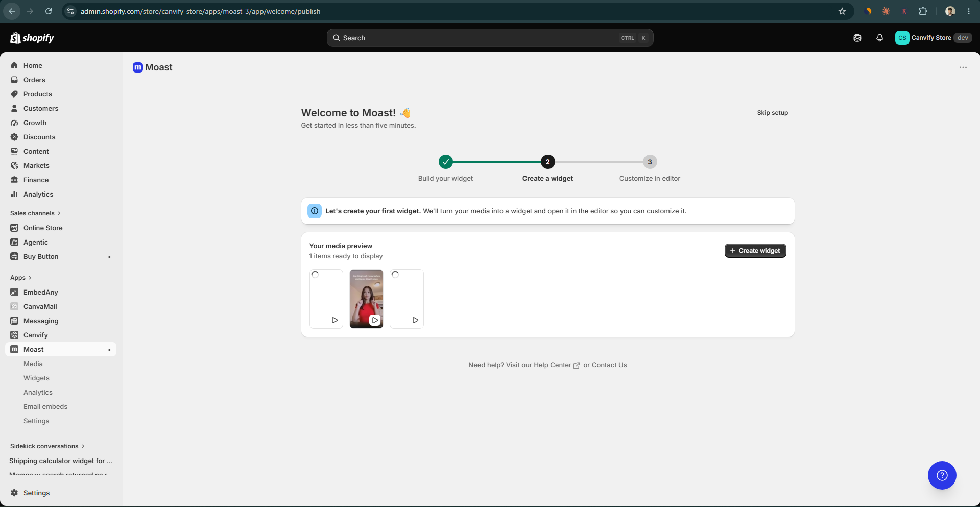
Task: Open Moast Settings subpage
Action: (36, 421)
